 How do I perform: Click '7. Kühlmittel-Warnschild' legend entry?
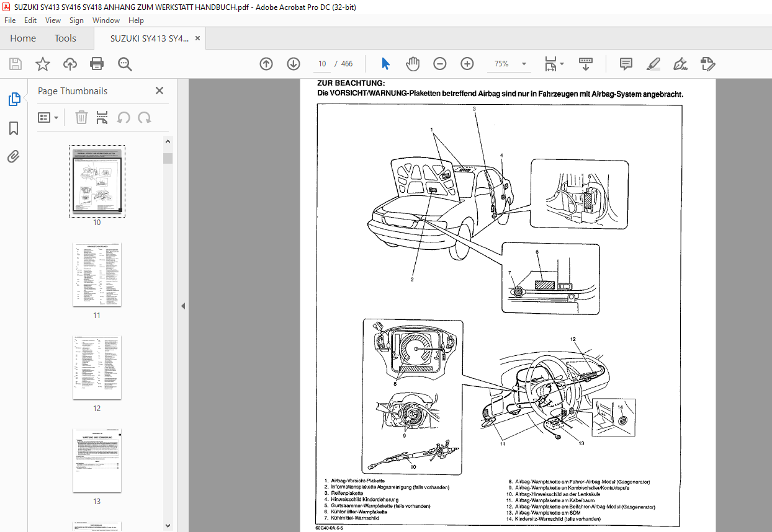click(x=351, y=518)
